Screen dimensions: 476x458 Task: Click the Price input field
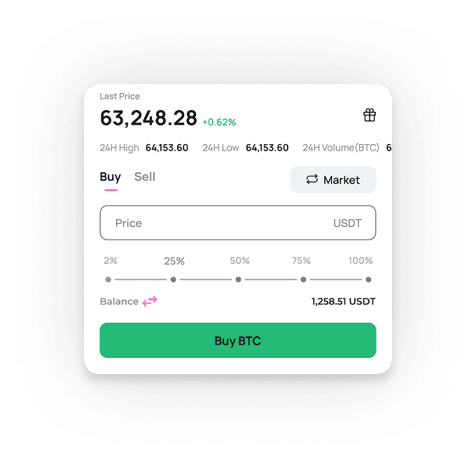[238, 223]
